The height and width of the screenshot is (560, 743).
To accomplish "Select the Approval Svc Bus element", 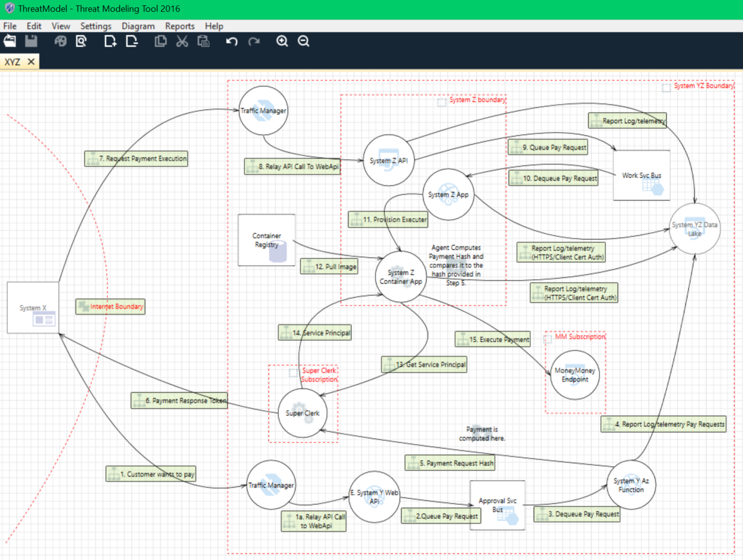I will point(498,505).
